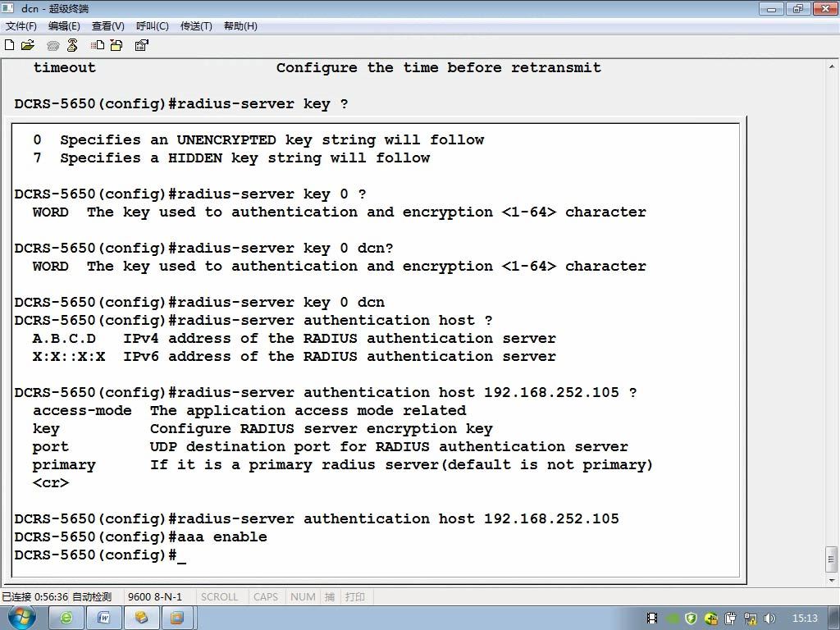Open the Windows Start orb
Viewport: 840px width, 630px height.
coord(21,618)
